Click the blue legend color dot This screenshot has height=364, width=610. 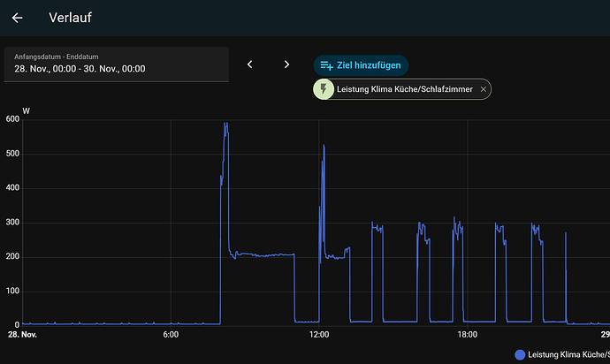tap(520, 354)
